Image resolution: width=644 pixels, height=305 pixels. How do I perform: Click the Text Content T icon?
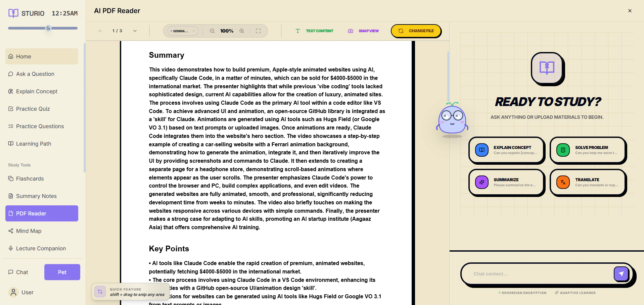[298, 31]
